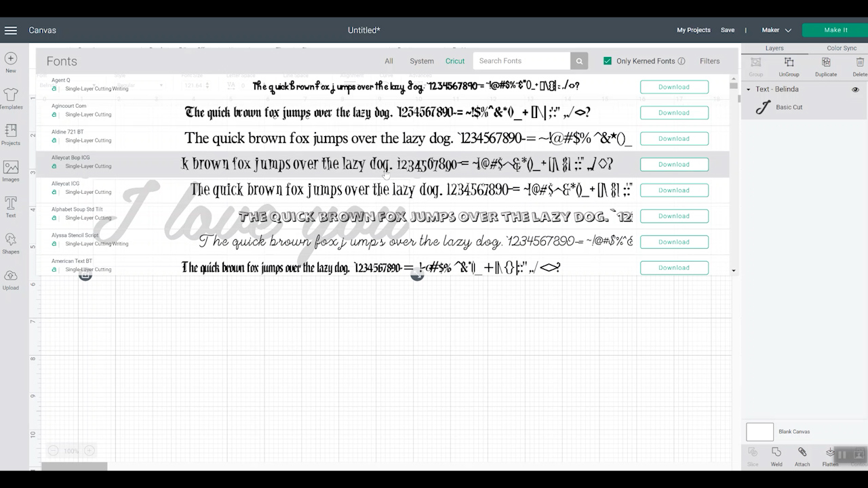
Task: Show System fonts tab
Action: click(422, 61)
